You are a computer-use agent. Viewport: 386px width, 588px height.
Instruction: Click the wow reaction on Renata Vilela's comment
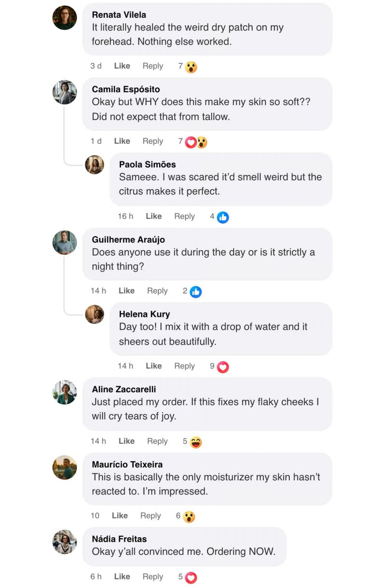[191, 67]
